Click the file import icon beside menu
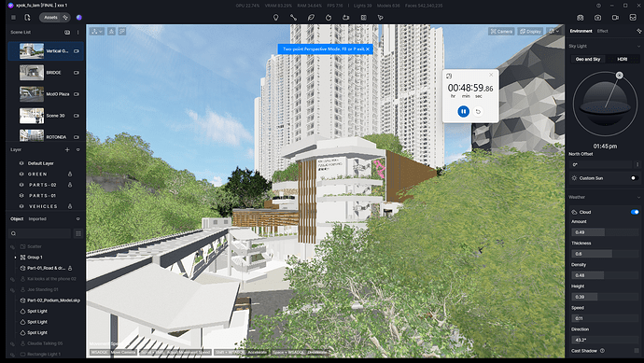 [x=27, y=18]
